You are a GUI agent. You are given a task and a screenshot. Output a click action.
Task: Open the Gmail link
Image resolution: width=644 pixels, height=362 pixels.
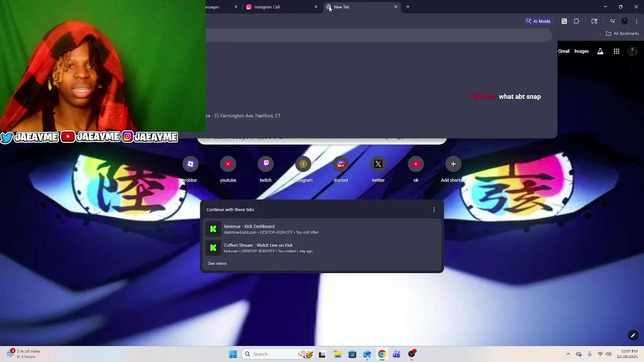click(x=563, y=51)
